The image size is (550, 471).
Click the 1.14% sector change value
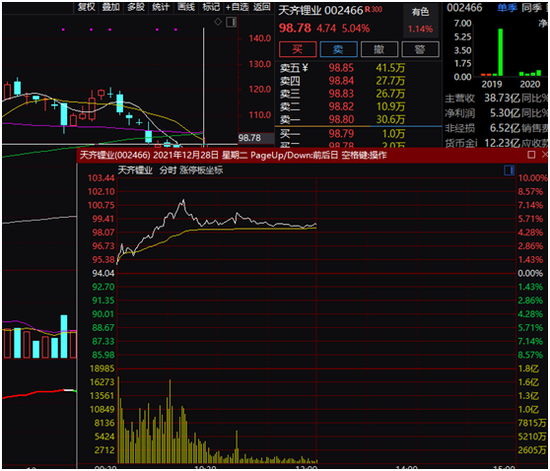pyautogui.click(x=420, y=29)
